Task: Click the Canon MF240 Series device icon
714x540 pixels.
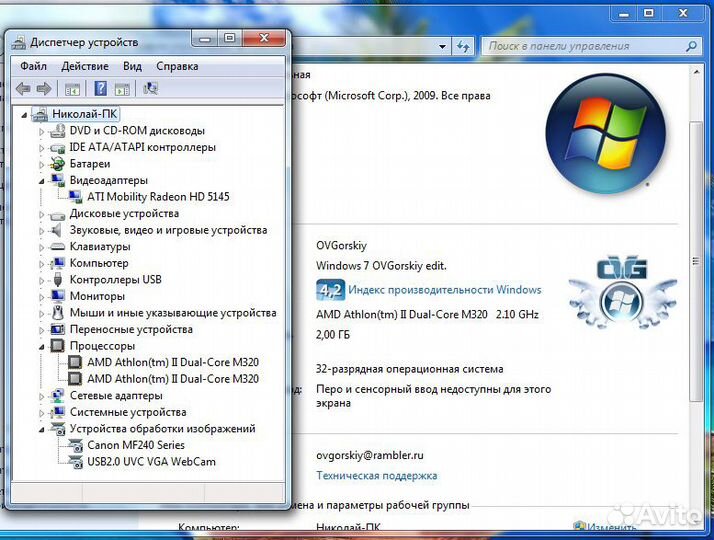Action: click(75, 445)
